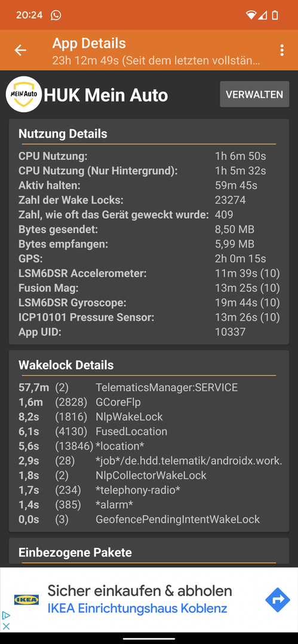Open the three-dot overflow menu
Screen dimensions: 298x644
coord(282,50)
